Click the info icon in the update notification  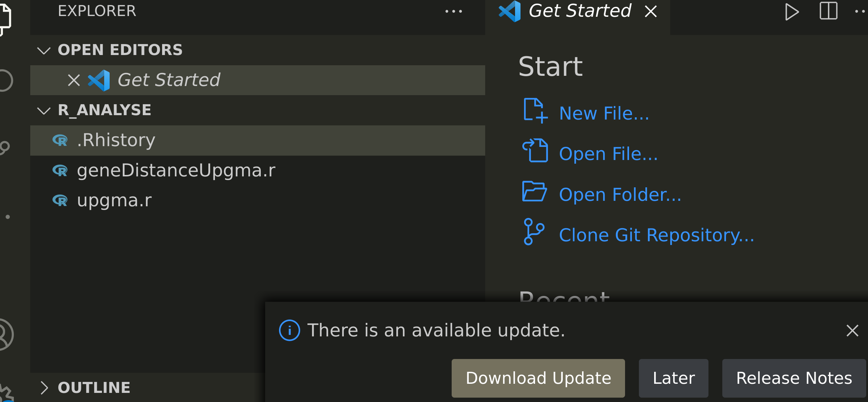[x=289, y=330]
